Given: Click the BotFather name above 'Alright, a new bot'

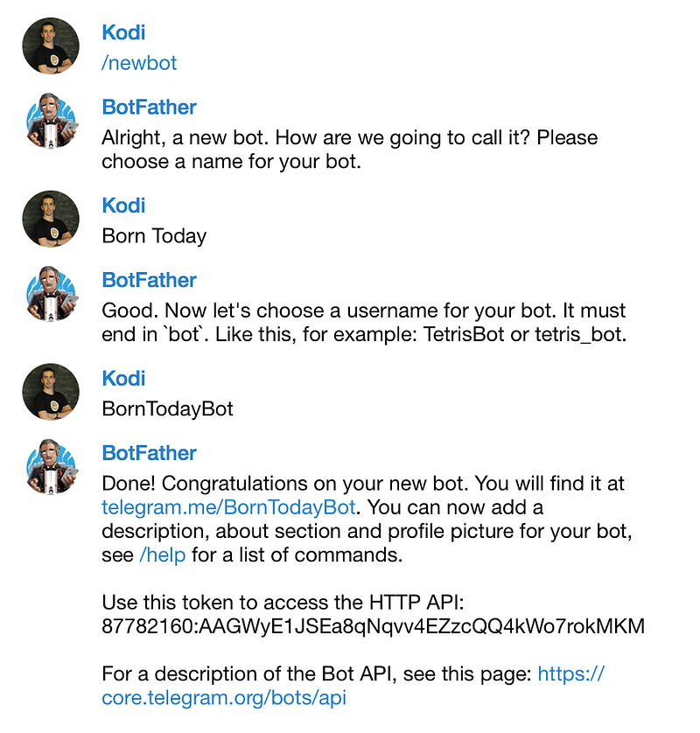Looking at the screenshot, I should click(149, 108).
